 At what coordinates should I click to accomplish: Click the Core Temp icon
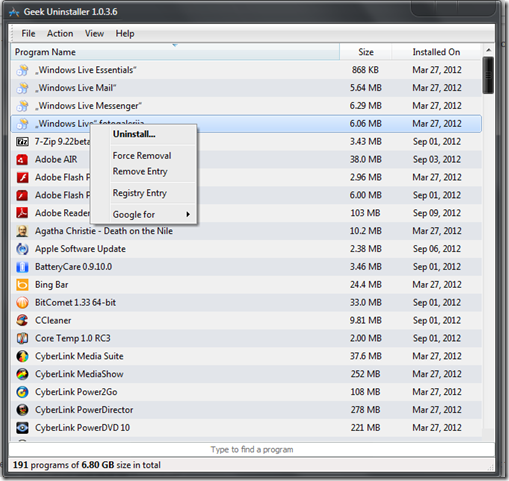click(22, 338)
